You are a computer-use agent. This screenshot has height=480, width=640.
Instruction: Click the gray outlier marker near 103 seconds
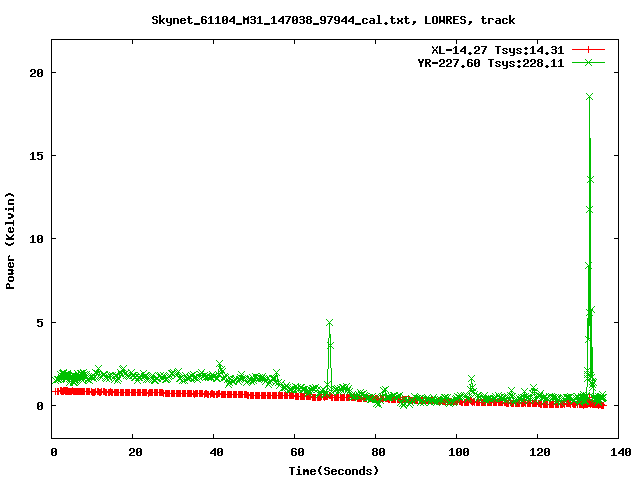tap(471, 380)
